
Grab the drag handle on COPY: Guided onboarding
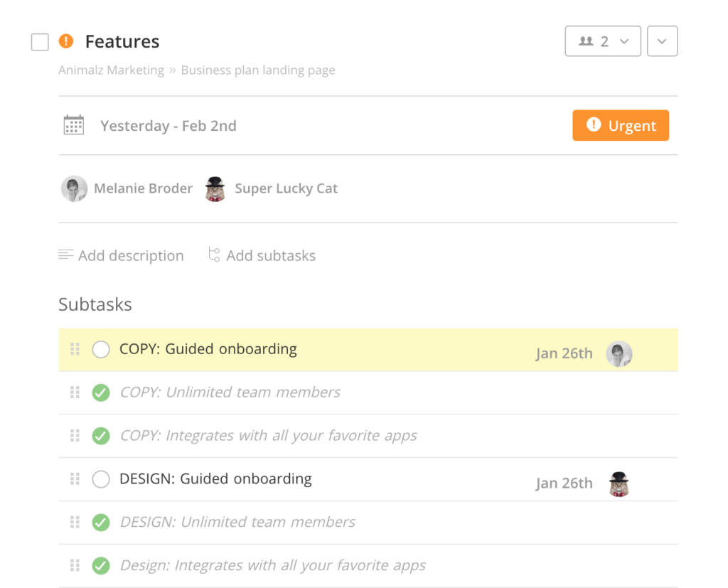(x=75, y=349)
